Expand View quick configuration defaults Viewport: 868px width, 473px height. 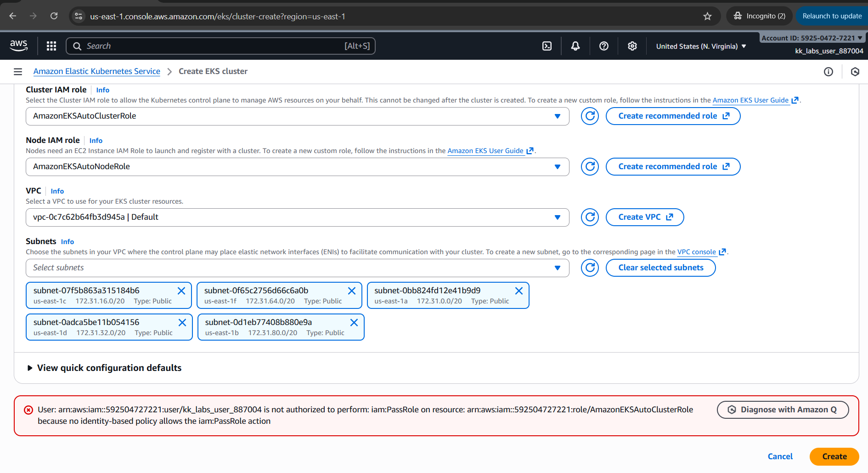(104, 368)
